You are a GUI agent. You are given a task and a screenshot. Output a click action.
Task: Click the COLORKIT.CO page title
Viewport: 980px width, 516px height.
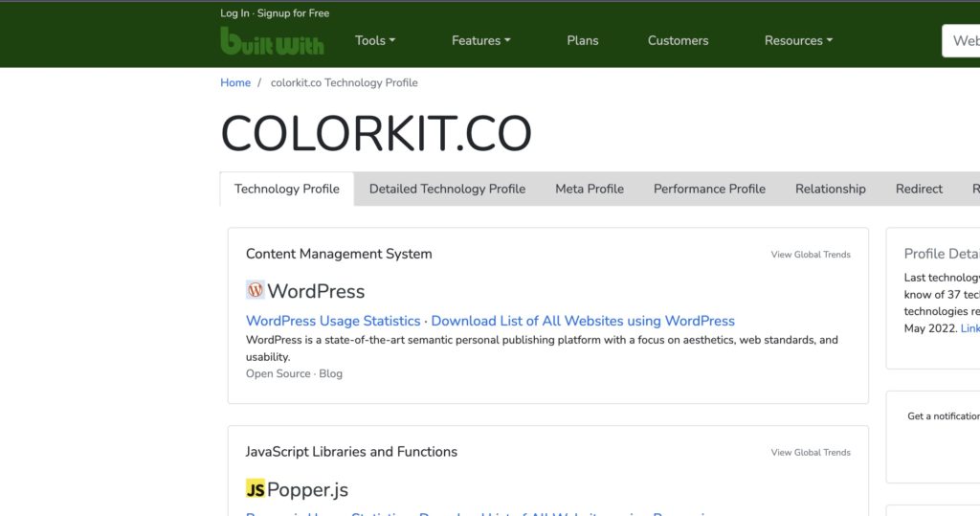tap(376, 133)
